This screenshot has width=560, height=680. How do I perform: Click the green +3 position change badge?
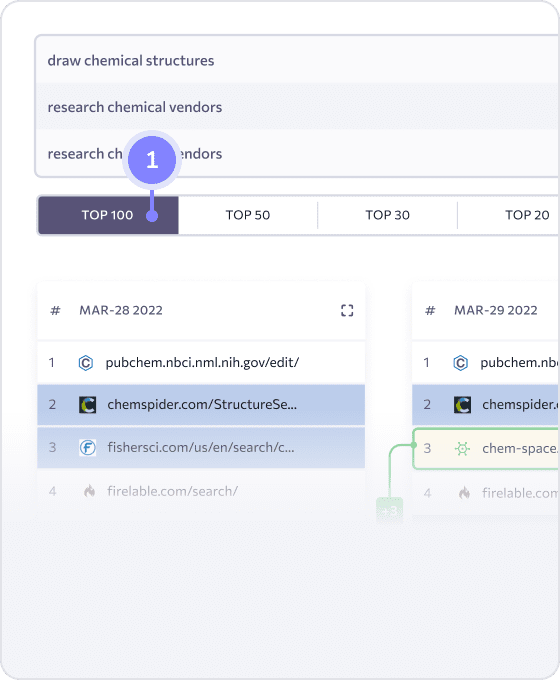(x=390, y=511)
